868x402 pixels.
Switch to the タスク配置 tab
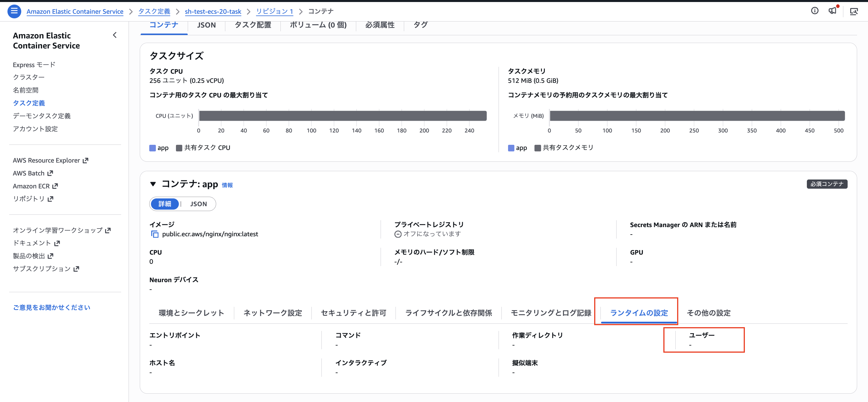(253, 25)
